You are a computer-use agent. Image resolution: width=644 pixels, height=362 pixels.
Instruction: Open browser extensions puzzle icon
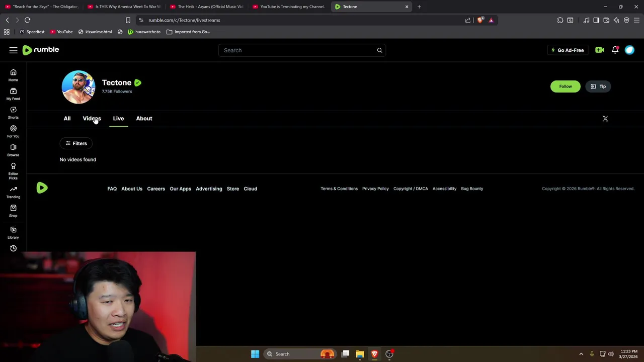pos(560,20)
